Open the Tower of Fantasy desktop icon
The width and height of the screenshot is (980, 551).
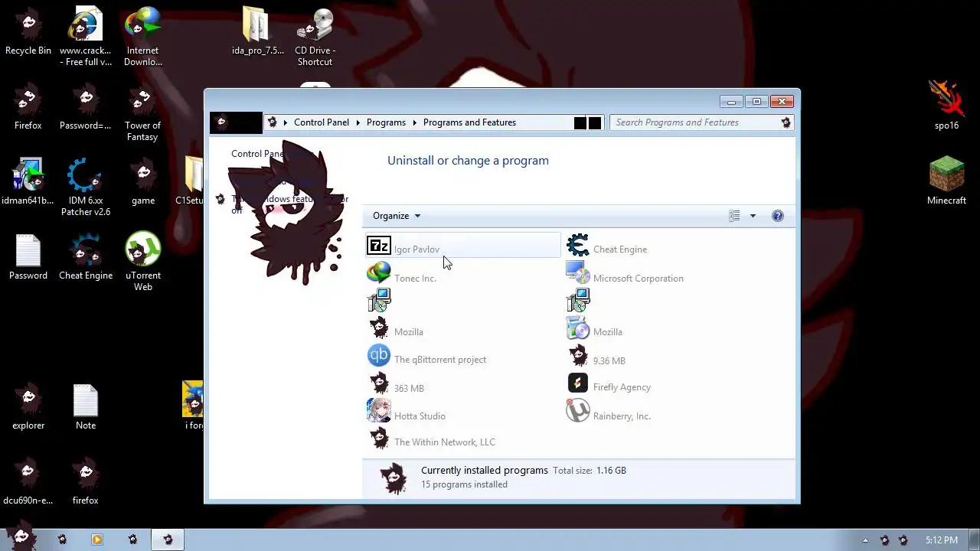coord(143,113)
